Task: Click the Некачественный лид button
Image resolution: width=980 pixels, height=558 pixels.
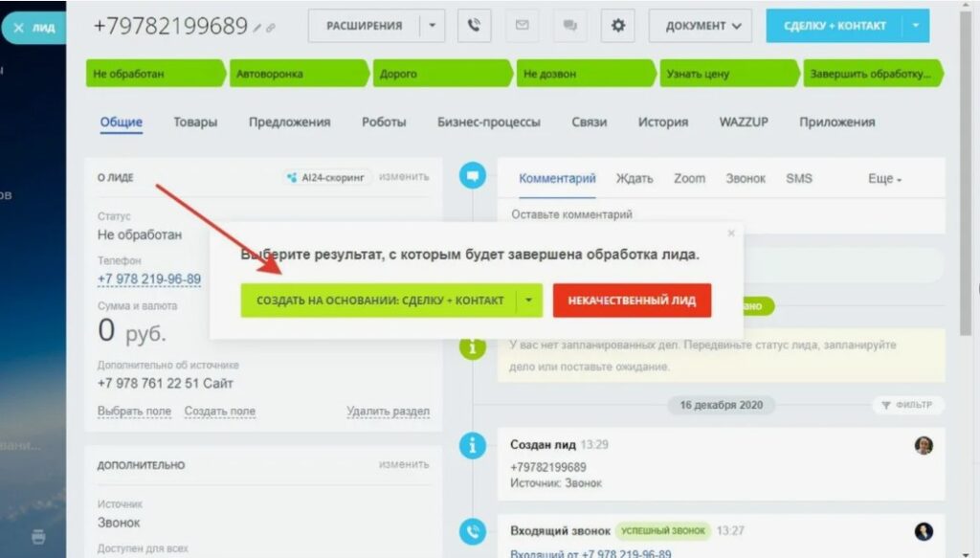Action: click(632, 301)
